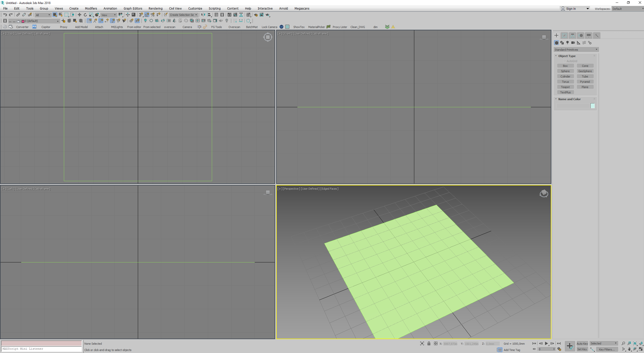Open the object color swatch

(x=593, y=106)
